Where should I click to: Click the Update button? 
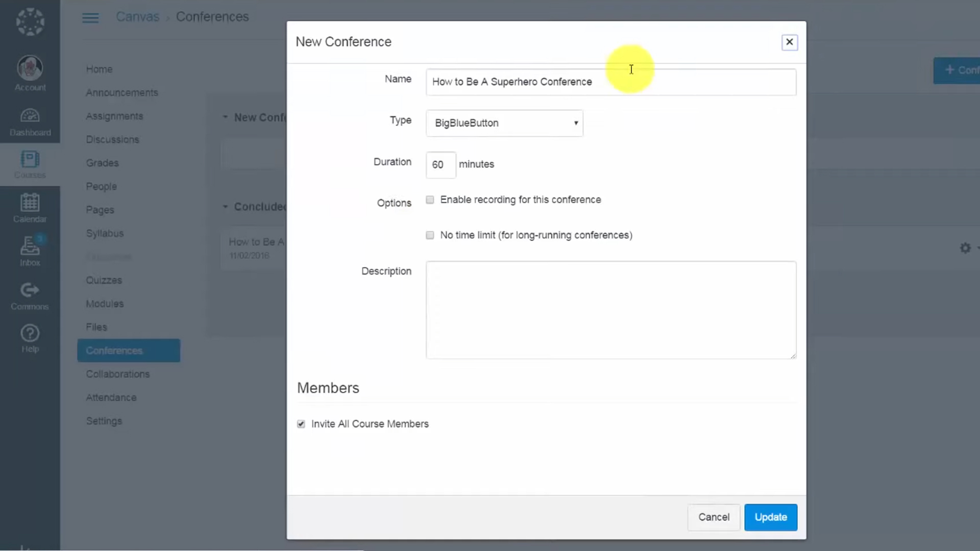(770, 517)
